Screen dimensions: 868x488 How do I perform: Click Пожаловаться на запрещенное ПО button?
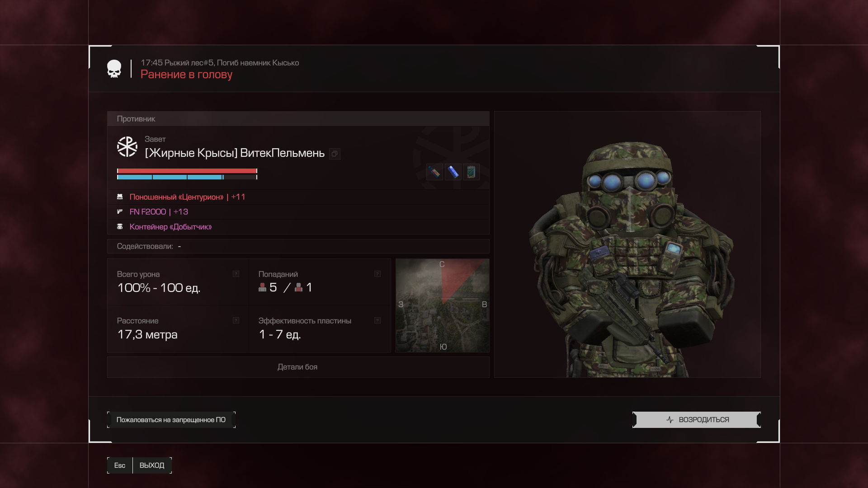point(171,420)
